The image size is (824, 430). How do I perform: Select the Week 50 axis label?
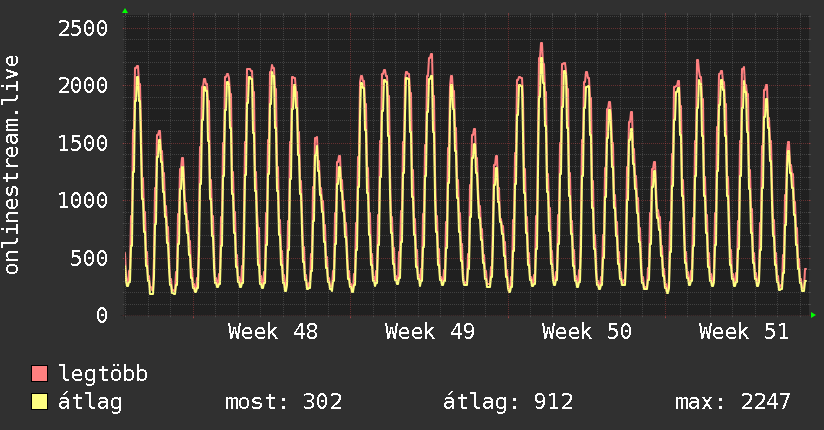tap(586, 332)
